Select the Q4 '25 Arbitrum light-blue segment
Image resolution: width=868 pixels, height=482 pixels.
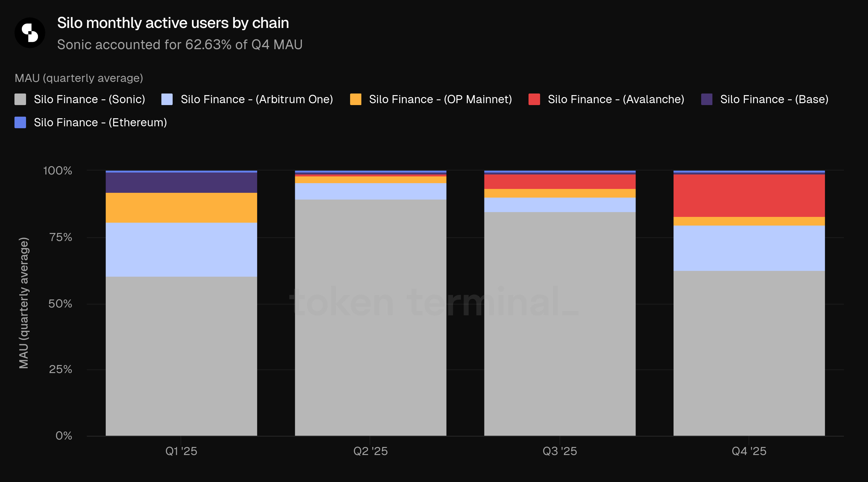tap(749, 248)
